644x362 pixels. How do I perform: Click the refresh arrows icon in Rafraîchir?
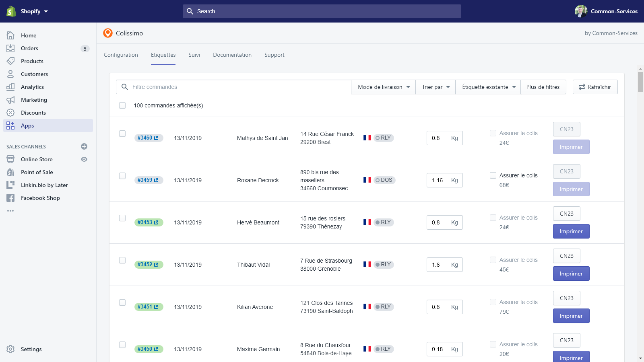click(582, 87)
